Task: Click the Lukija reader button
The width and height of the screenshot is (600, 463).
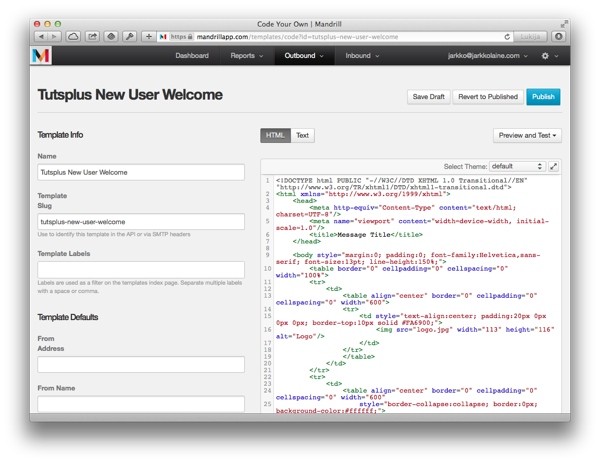Action: coord(530,37)
